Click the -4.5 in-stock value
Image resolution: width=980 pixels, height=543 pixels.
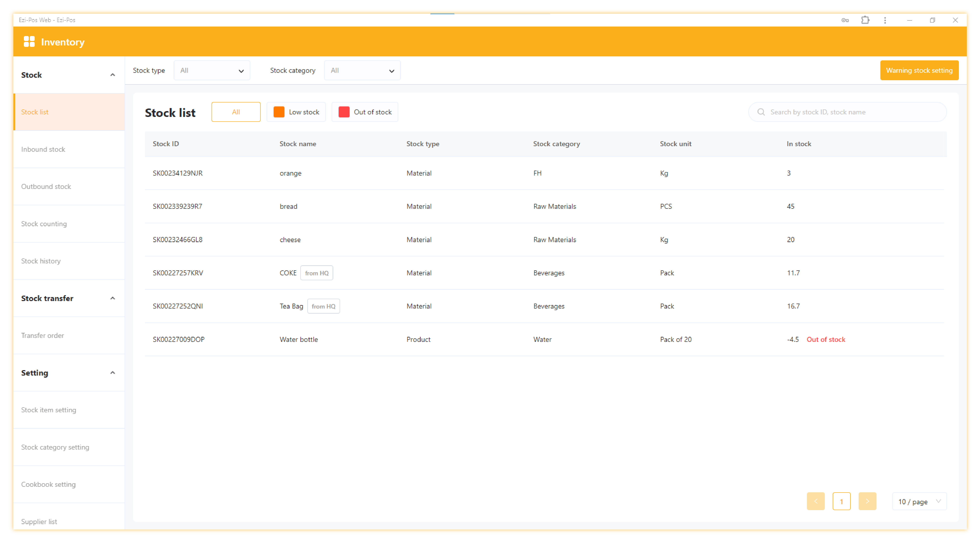point(793,339)
